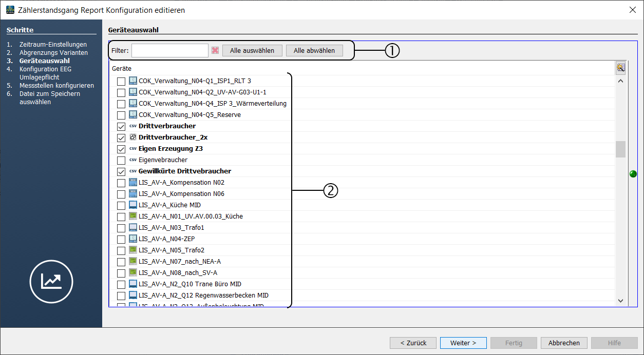Click the device icon for LIS_AV-A_Küche MID
The image size is (644, 355).
(133, 205)
